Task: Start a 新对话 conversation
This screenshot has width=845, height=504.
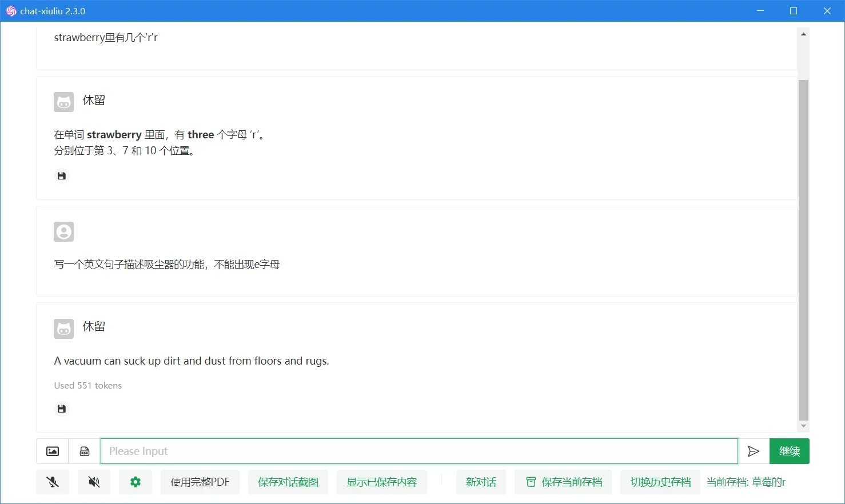Action: [x=481, y=482]
